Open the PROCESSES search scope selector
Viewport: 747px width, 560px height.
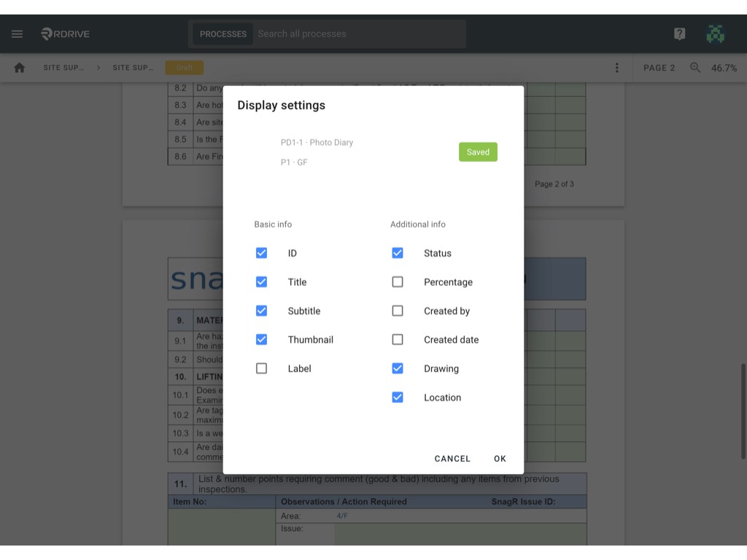pos(223,34)
